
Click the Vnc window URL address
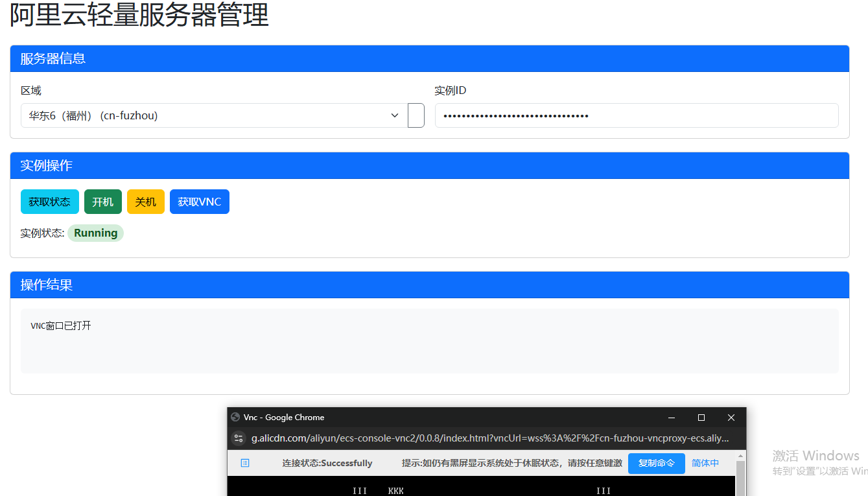click(x=490, y=438)
